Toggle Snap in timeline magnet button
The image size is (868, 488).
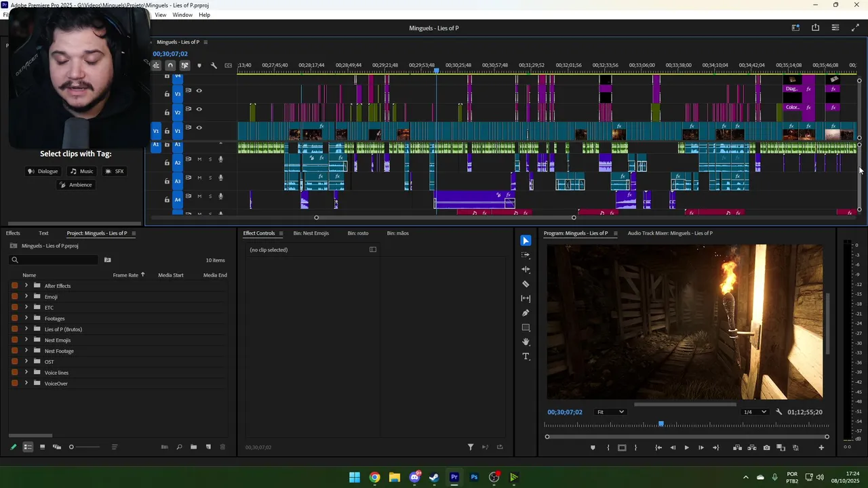170,66
